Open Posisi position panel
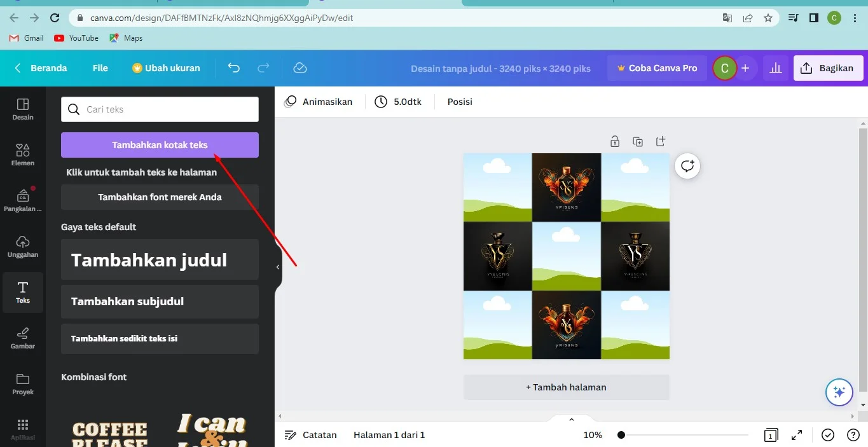Viewport: 868px width, 447px height. [x=460, y=102]
